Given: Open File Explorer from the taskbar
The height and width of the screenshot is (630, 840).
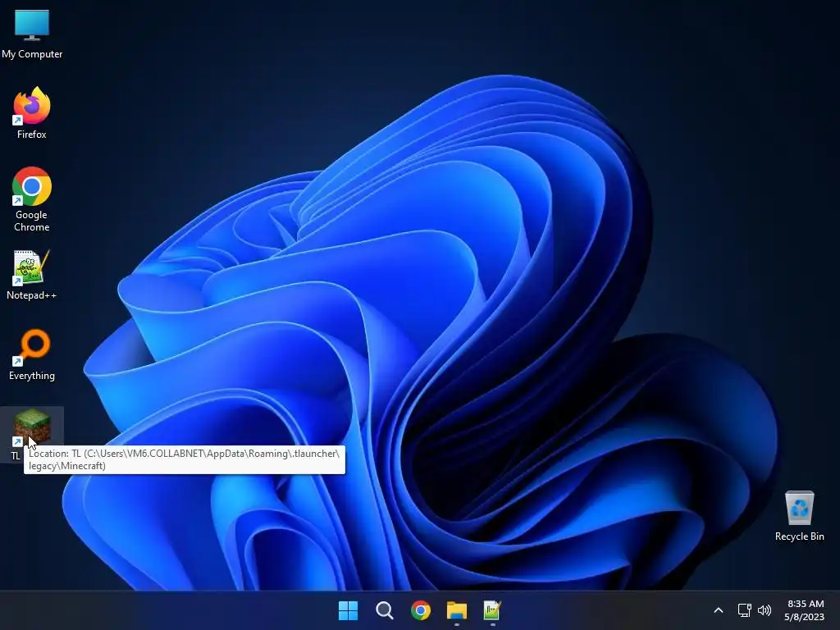Looking at the screenshot, I should (x=457, y=610).
